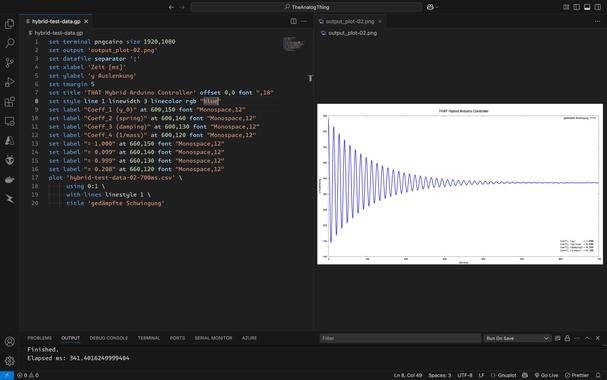Open the Source Control view
The width and height of the screenshot is (607, 380).
(x=9, y=63)
